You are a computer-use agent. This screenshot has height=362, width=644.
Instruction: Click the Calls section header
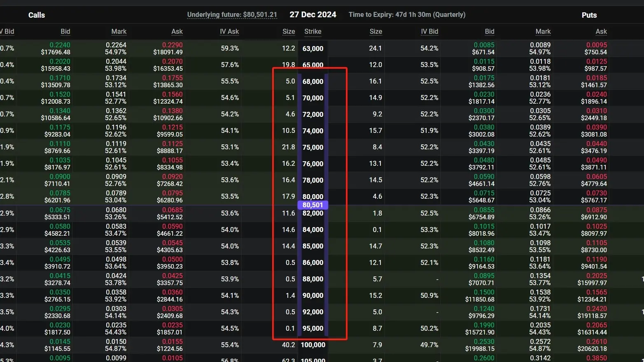pyautogui.click(x=36, y=15)
